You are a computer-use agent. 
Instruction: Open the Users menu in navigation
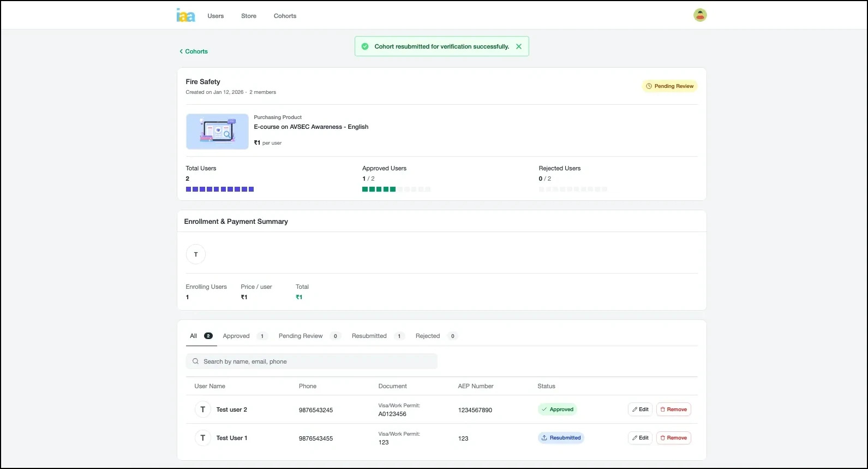[215, 16]
